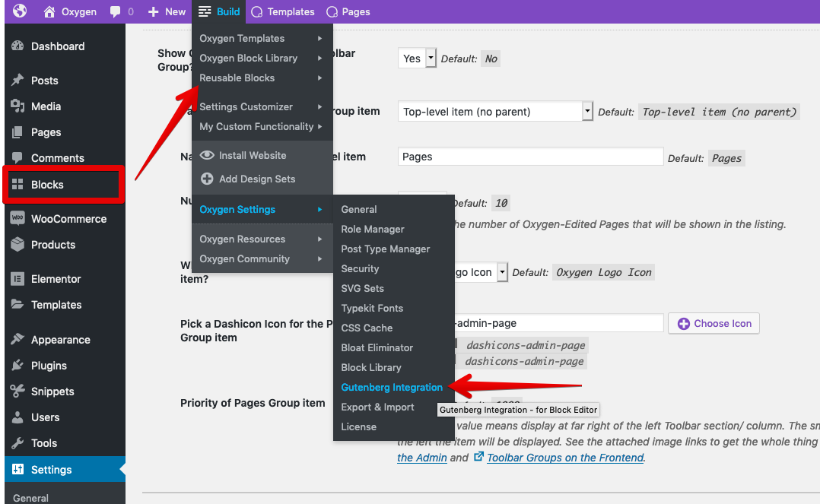Click the WooCommerce logo icon
Screen dimensions: 820x504
pos(17,218)
